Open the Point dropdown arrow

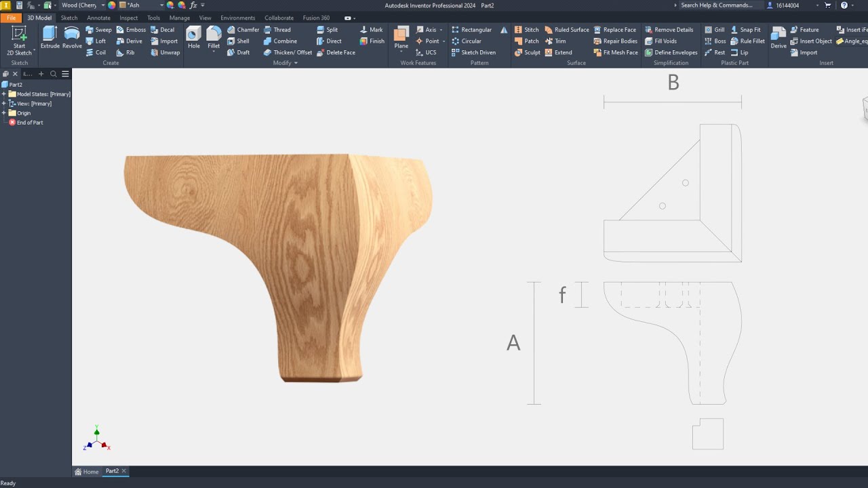tap(443, 41)
